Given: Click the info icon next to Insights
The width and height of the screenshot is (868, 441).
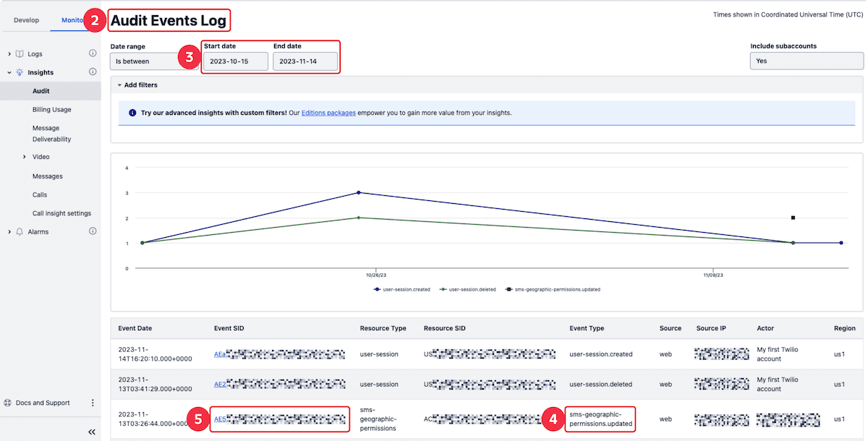Looking at the screenshot, I should tap(92, 72).
